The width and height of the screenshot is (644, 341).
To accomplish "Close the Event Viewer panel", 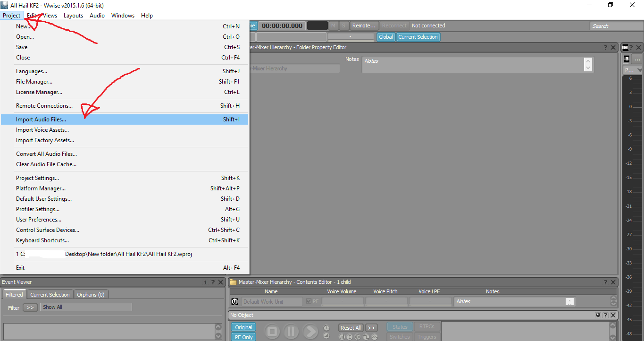I will 220,282.
